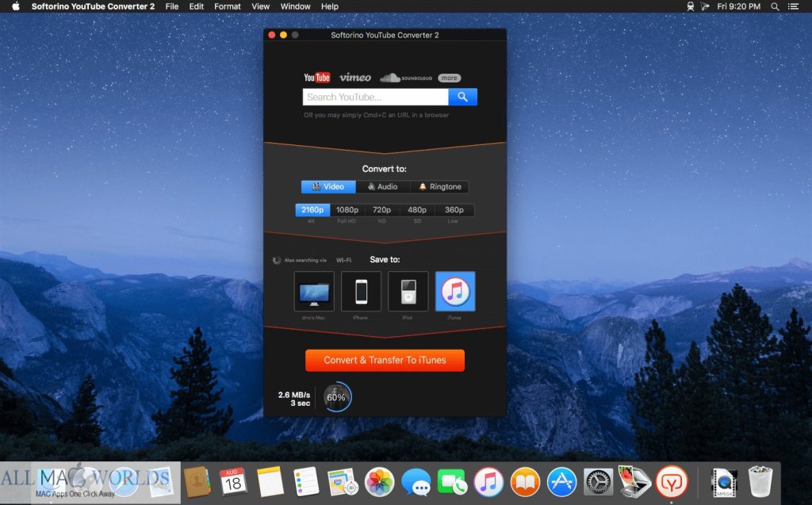The height and width of the screenshot is (505, 812).
Task: Open the Edit menu
Action: click(197, 6)
